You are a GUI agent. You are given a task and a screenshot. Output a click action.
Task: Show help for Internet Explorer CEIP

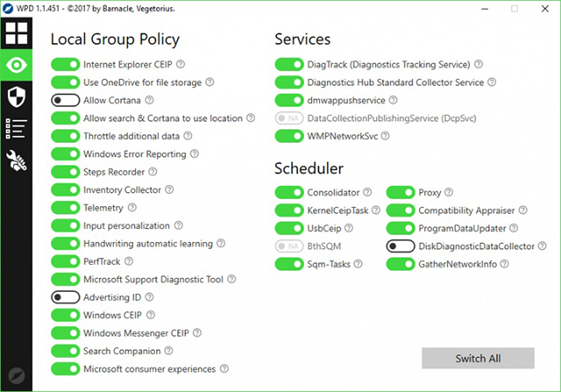click(181, 64)
